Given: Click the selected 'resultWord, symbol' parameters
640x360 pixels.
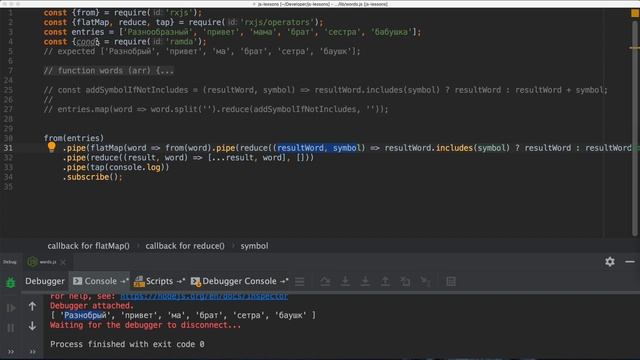Looking at the screenshot, I should (x=318, y=148).
